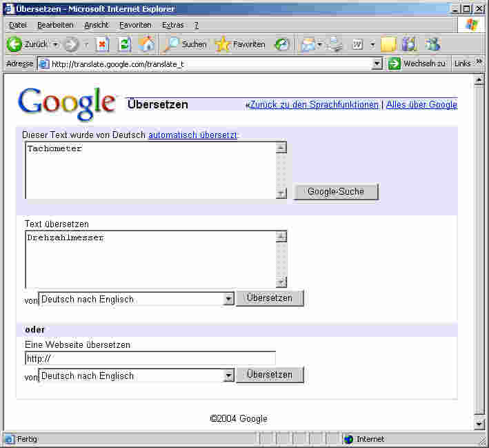Click the oder section heading
Screen dimensions: 489x448
pyautogui.click(x=34, y=330)
